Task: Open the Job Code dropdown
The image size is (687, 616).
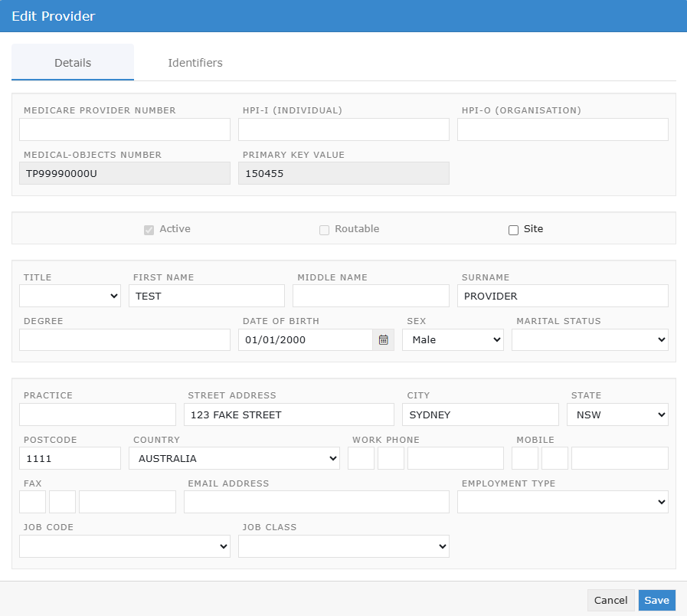Action: click(124, 546)
